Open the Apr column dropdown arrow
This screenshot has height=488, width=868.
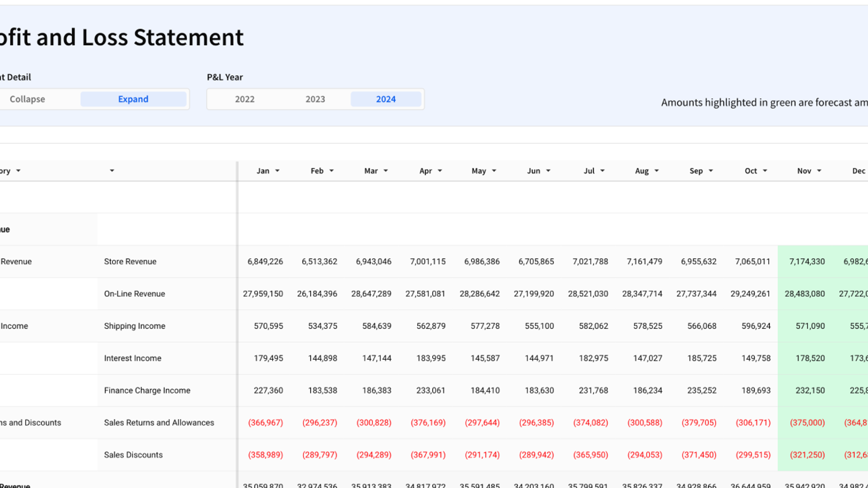(440, 171)
